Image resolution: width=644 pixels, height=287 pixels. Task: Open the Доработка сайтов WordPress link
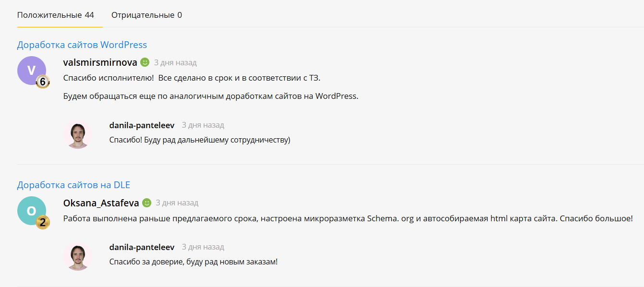click(82, 45)
